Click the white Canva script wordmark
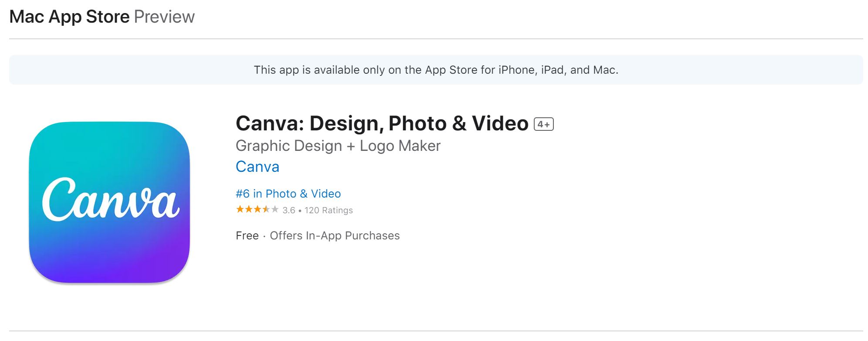The image size is (868, 341). pos(110,200)
